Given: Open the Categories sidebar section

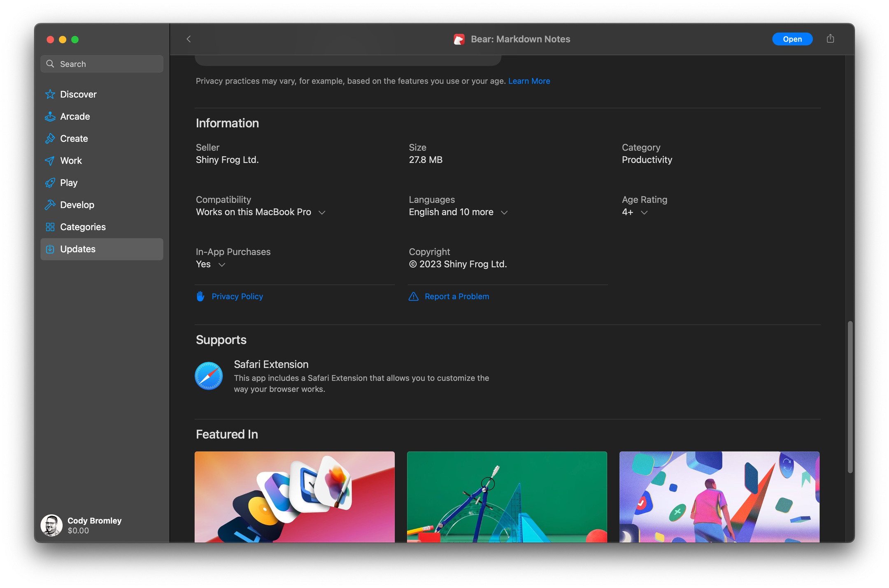Looking at the screenshot, I should click(83, 227).
